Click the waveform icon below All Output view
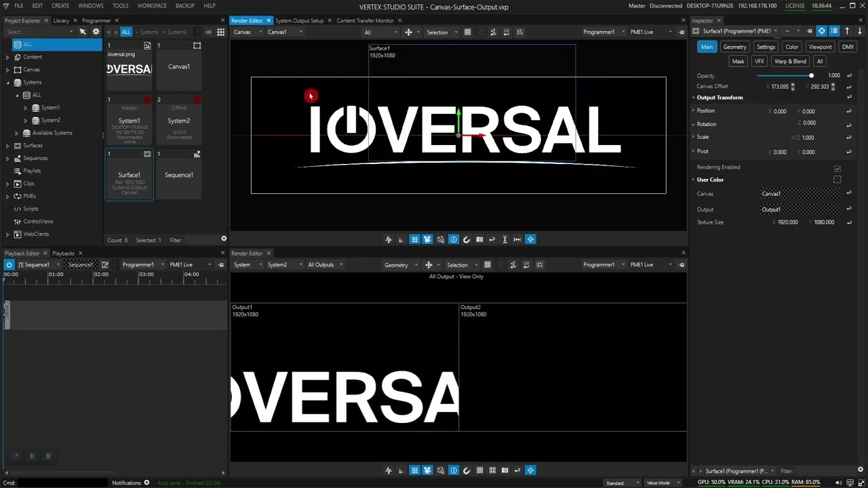 (x=389, y=470)
